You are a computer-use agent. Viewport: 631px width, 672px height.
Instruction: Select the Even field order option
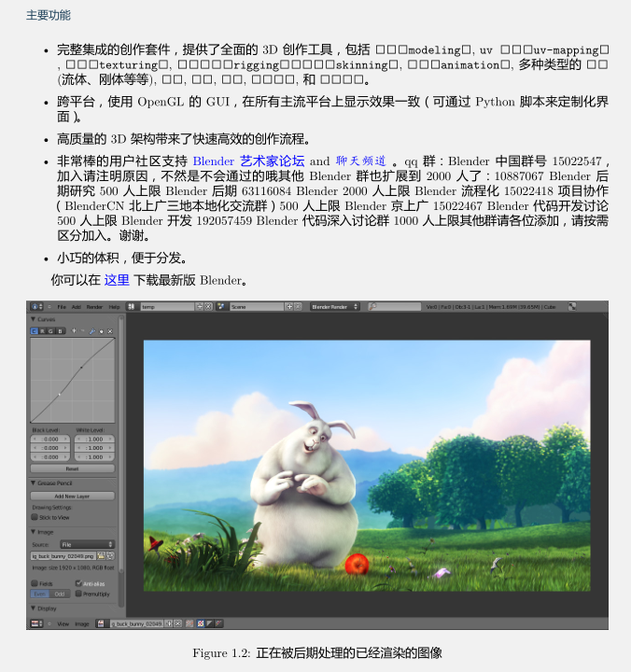pos(40,594)
